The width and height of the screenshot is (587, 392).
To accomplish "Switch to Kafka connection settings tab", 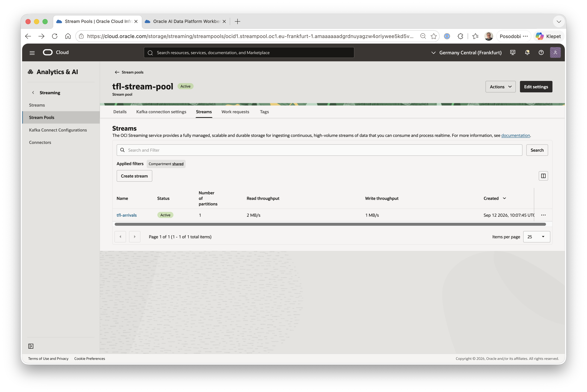I will (161, 112).
